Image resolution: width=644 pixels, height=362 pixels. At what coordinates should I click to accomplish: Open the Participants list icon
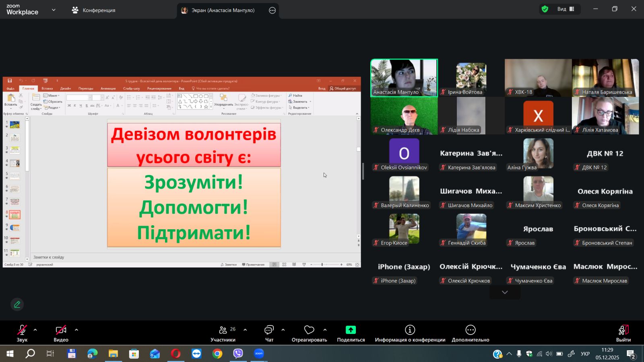[x=223, y=330]
